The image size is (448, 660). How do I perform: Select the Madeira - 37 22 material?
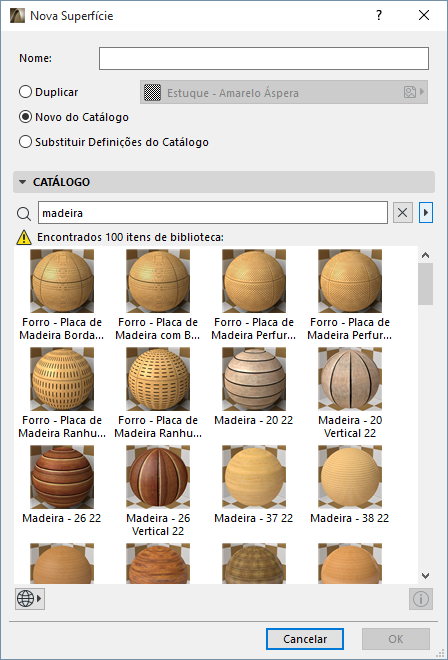[x=254, y=477]
